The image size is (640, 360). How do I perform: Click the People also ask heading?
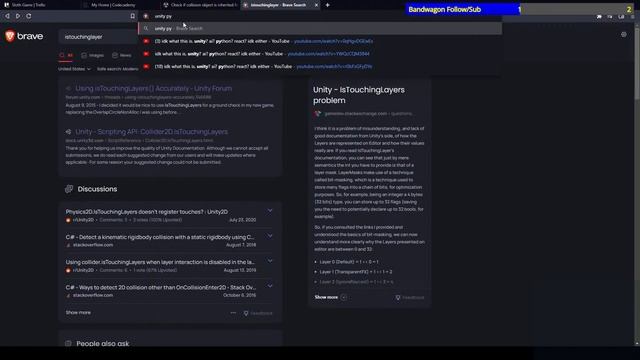pos(102,344)
